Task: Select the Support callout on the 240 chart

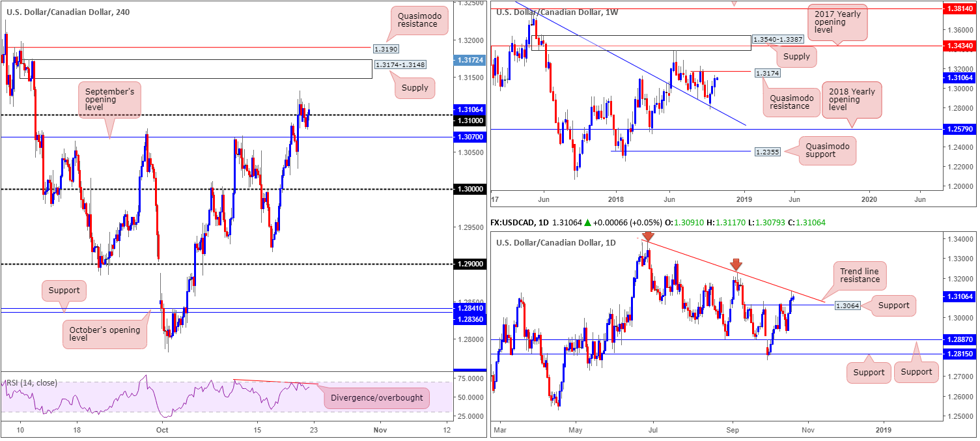Action: [x=63, y=289]
